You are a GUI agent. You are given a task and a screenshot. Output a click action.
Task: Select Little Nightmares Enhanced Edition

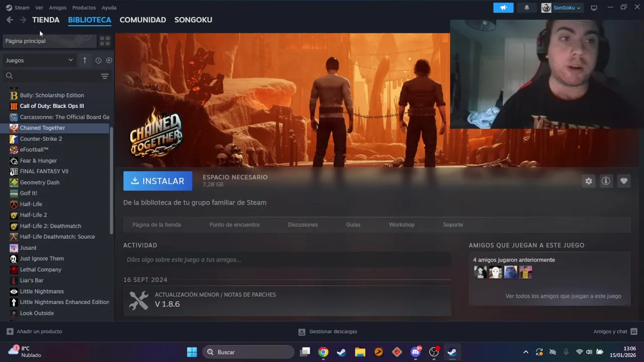coord(56,302)
